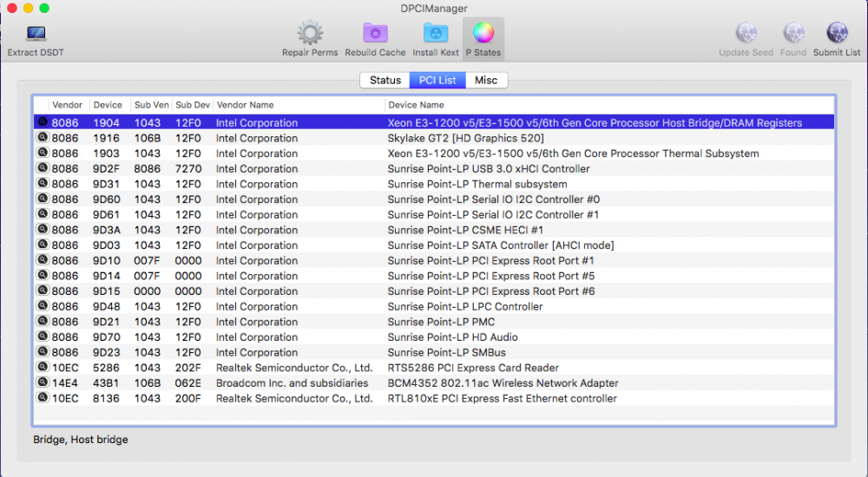Sort by Sub Ven column header
The width and height of the screenshot is (868, 477).
pos(152,105)
